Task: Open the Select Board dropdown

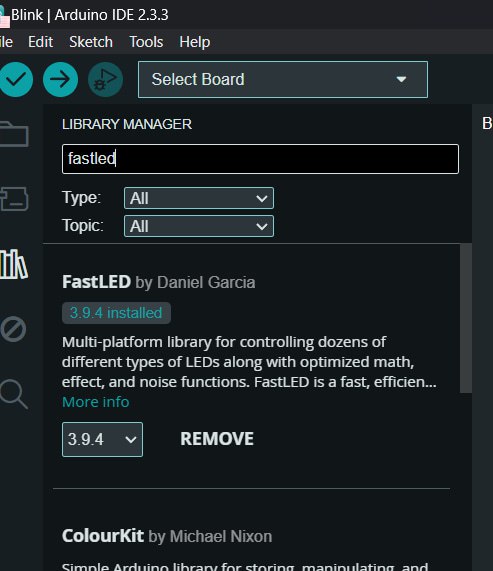Action: 283,79
